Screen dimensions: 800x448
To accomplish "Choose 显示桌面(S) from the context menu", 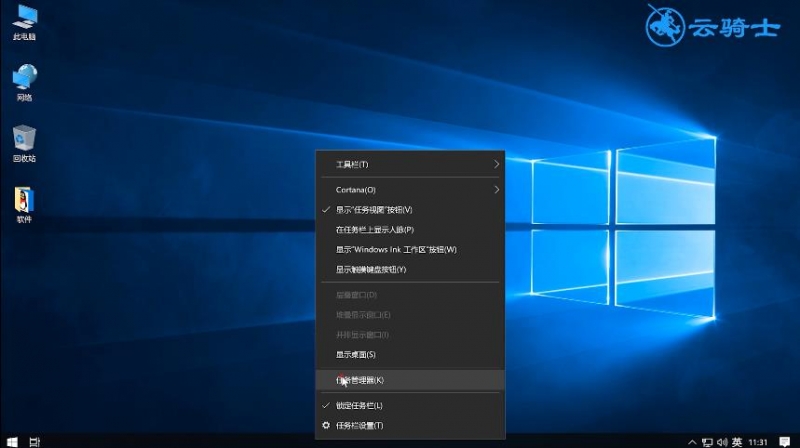I will coord(410,355).
